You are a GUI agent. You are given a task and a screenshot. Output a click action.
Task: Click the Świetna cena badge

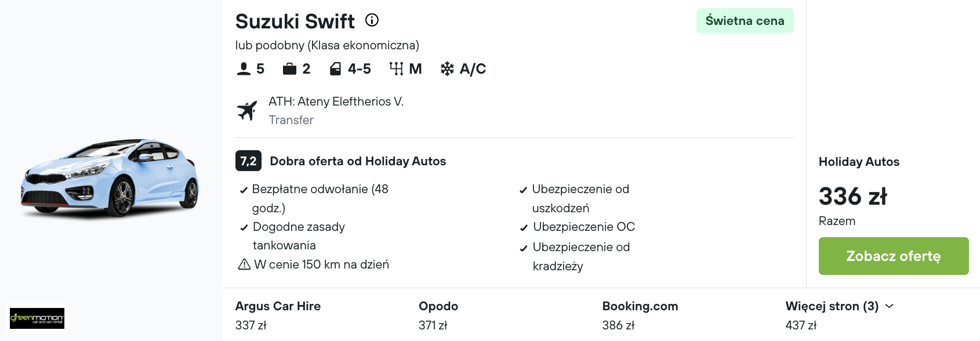pyautogui.click(x=745, y=21)
